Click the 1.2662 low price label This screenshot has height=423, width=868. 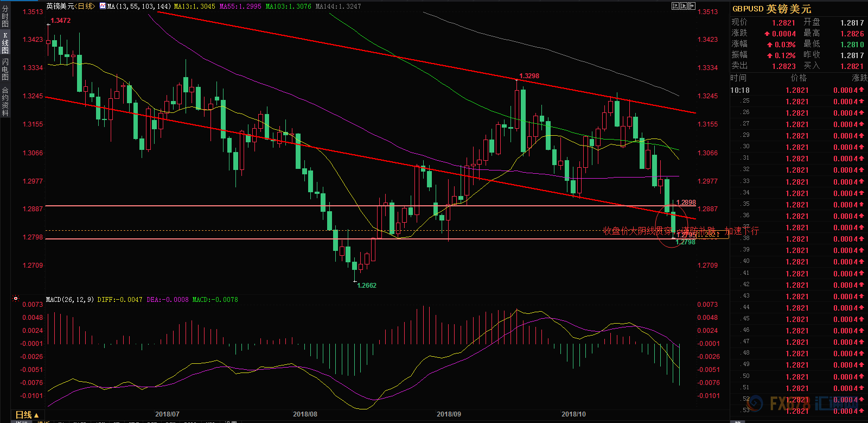[x=366, y=286]
